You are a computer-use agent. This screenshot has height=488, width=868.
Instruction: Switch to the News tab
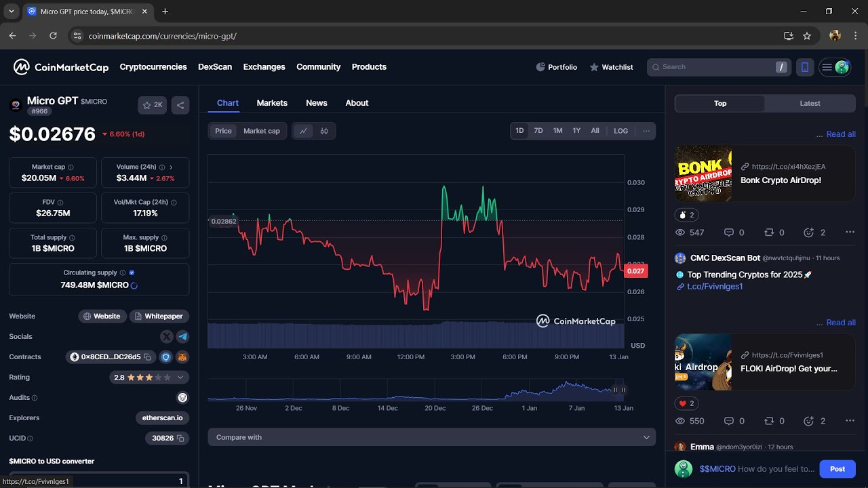[x=317, y=103]
